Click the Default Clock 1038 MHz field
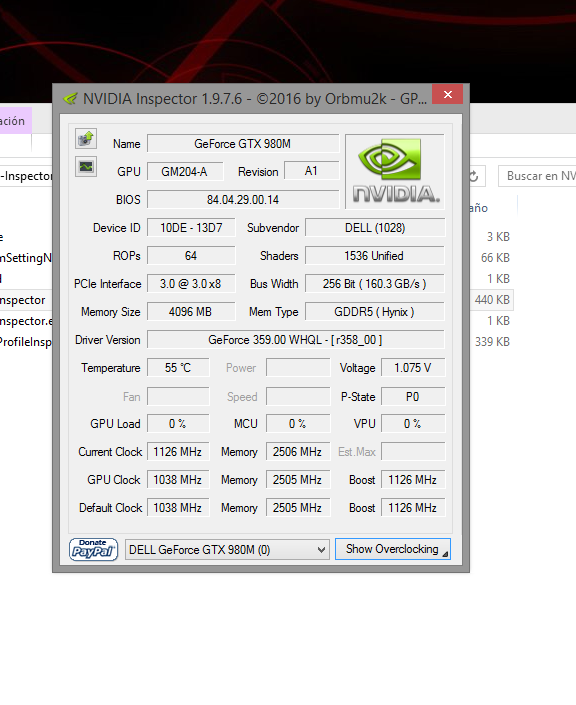The height and width of the screenshot is (705, 576). pyautogui.click(x=178, y=508)
